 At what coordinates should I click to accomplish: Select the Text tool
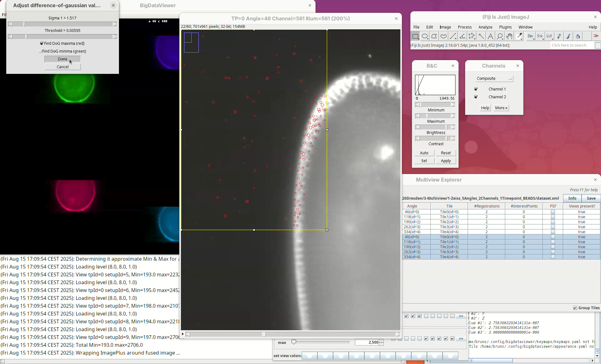[x=491, y=36]
